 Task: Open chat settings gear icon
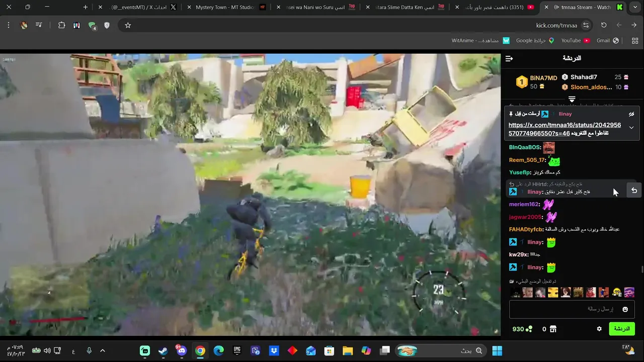pyautogui.click(x=599, y=329)
